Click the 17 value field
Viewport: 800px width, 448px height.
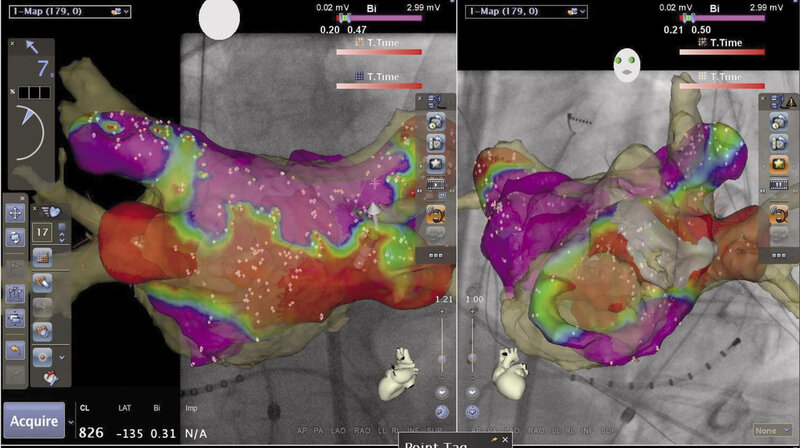42,233
